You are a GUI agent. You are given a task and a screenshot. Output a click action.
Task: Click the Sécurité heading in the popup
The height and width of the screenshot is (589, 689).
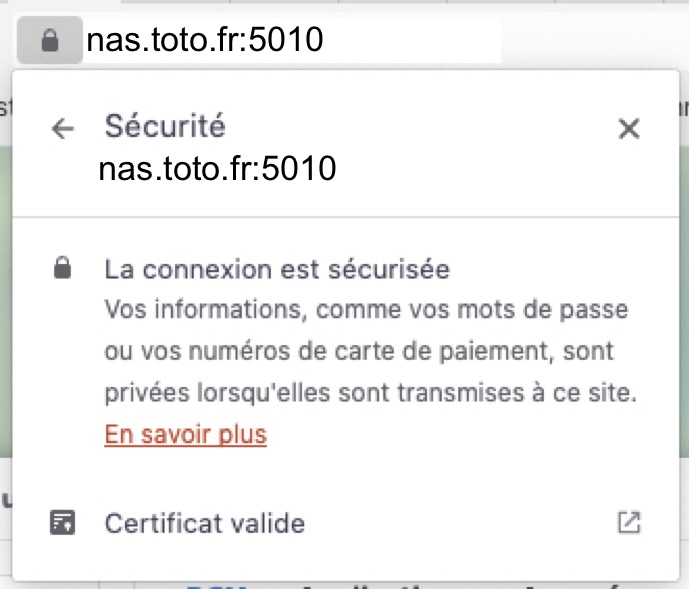(165, 127)
